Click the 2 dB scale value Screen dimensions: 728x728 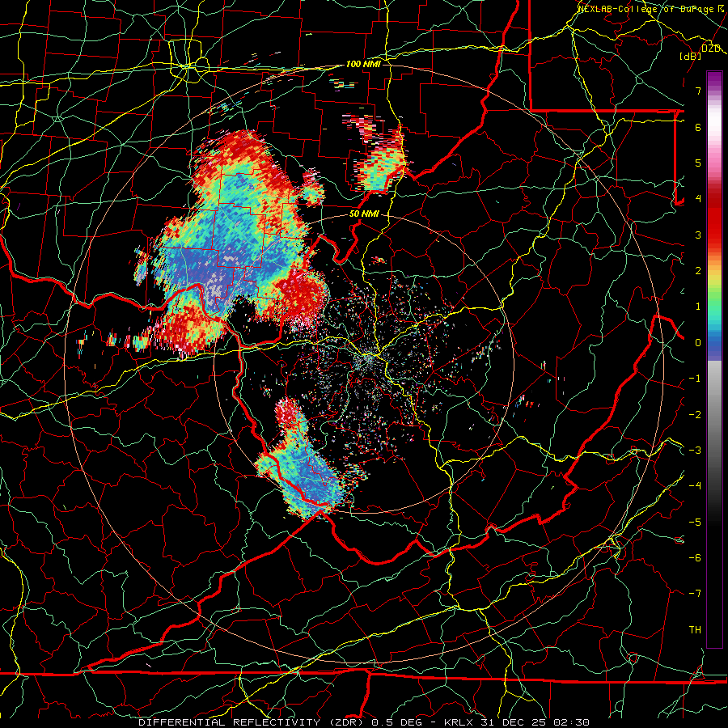[698, 271]
